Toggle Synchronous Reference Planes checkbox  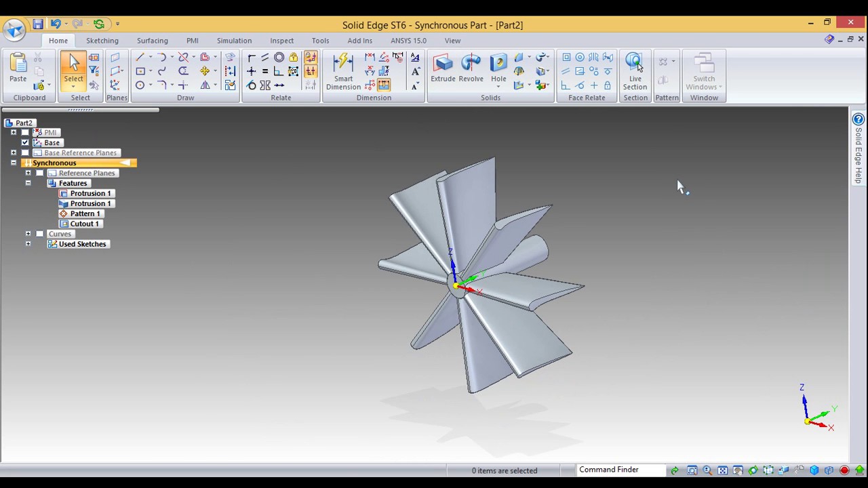click(x=40, y=173)
